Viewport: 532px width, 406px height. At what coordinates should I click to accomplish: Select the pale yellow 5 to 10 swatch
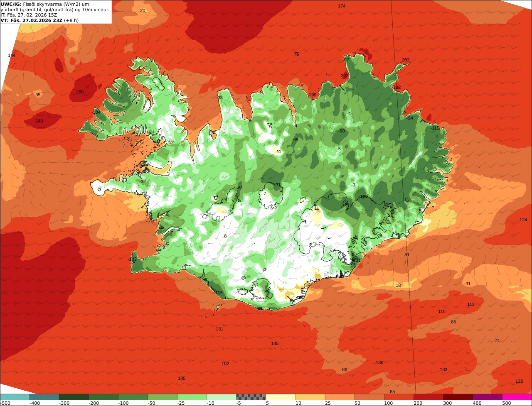[x=281, y=397]
